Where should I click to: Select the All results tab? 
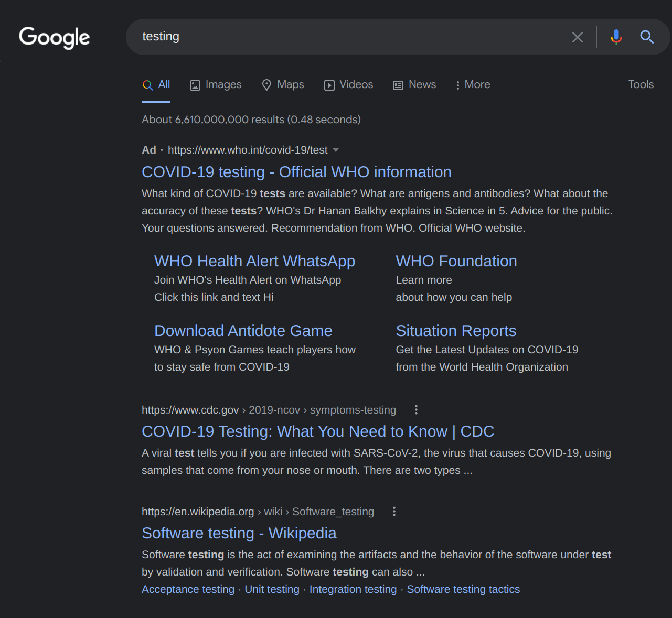[x=156, y=85]
